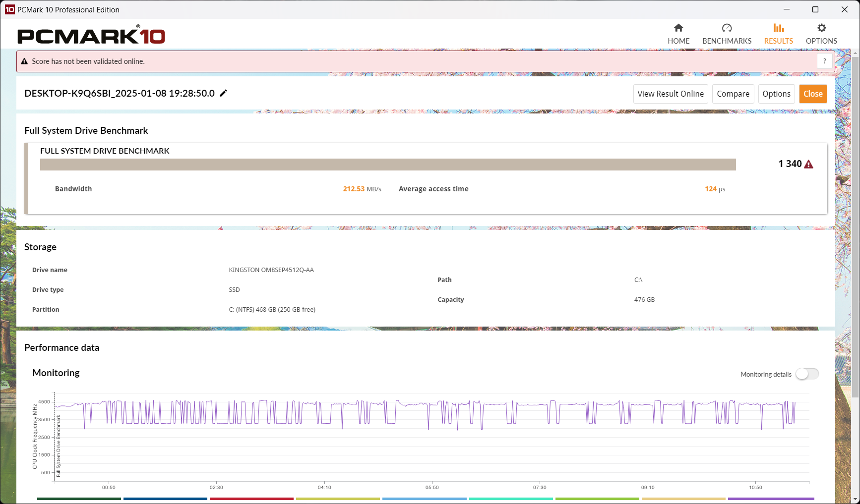Click the result Options button
The width and height of the screenshot is (860, 504).
[777, 94]
